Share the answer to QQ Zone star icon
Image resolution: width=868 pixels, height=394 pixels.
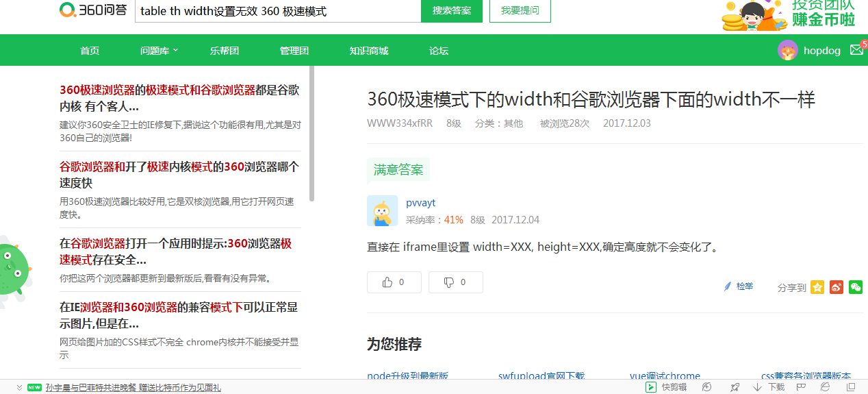(x=817, y=287)
